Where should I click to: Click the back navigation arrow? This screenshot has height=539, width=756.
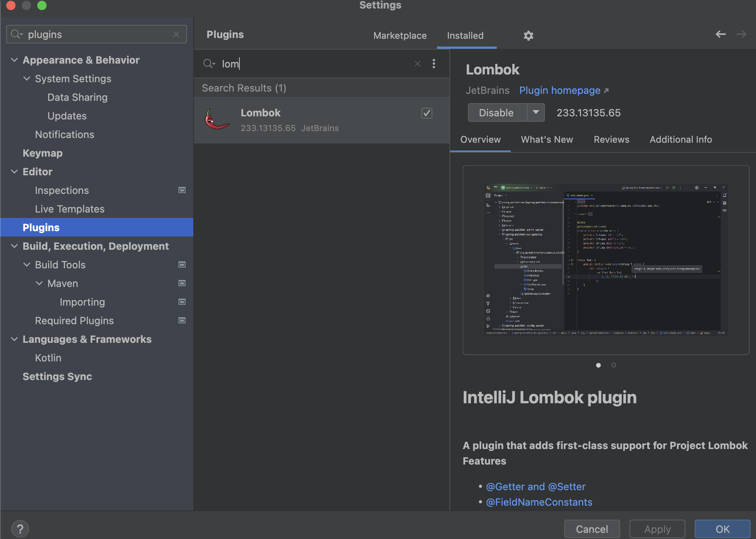click(720, 35)
